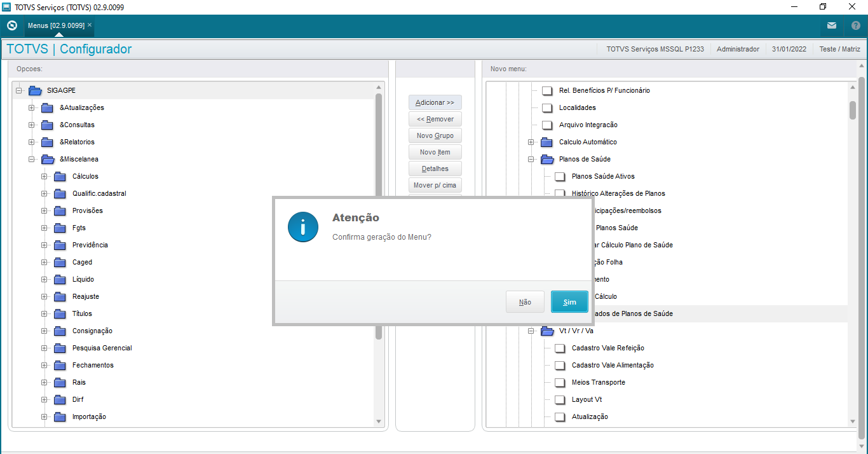Click the Opcoes tree scrollbar down arrow
The width and height of the screenshot is (868, 454).
point(379,422)
